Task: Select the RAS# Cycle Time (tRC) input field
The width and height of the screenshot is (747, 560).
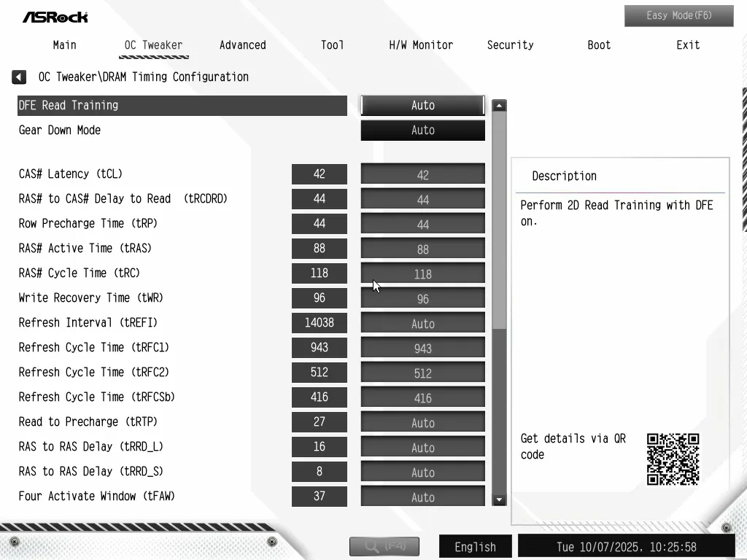Action: (422, 273)
